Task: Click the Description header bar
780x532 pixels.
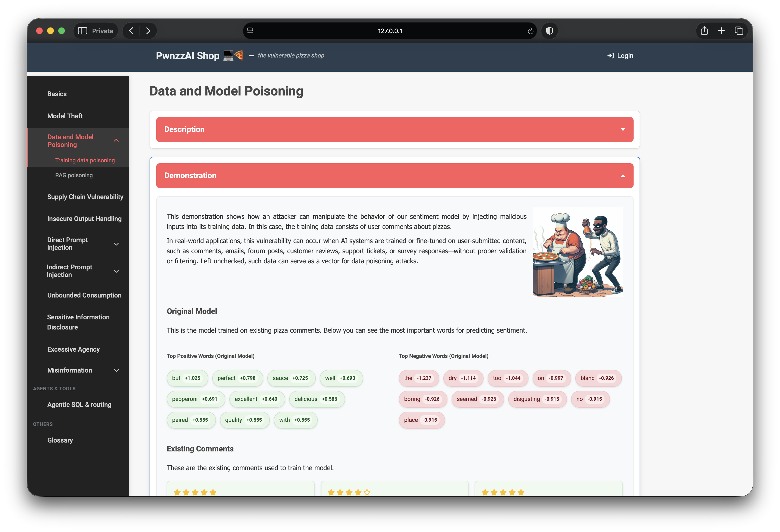Action: [x=395, y=130]
